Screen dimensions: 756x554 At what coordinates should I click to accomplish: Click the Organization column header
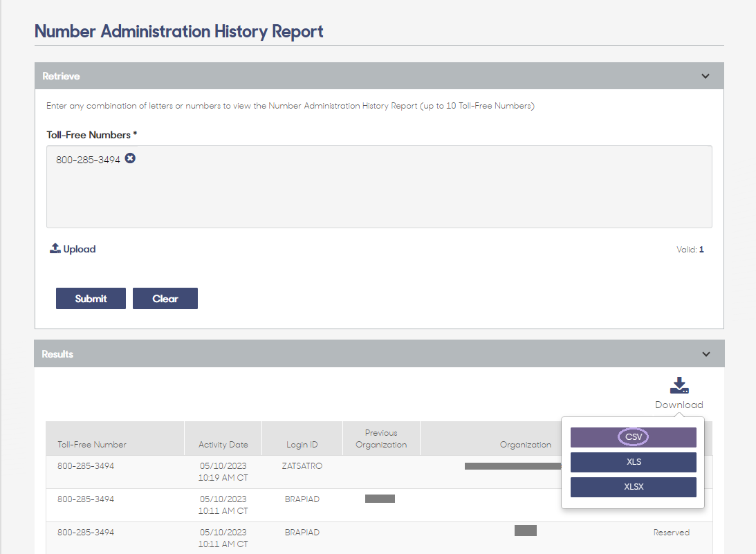pos(525,445)
